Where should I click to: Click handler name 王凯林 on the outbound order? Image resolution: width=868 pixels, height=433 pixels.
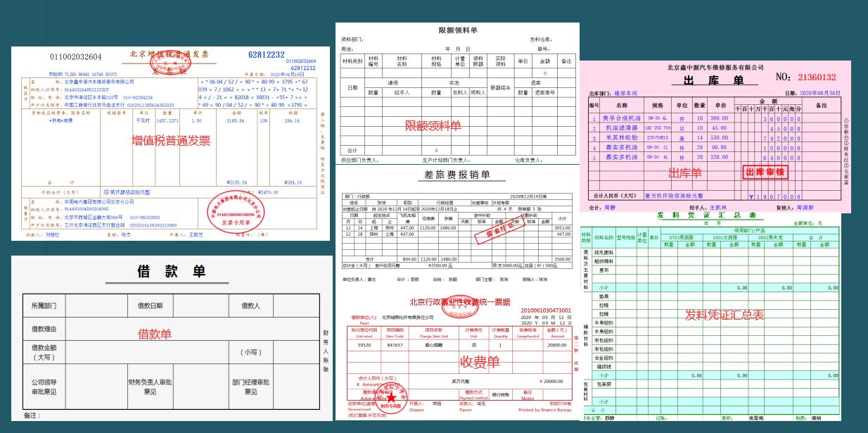click(x=719, y=207)
